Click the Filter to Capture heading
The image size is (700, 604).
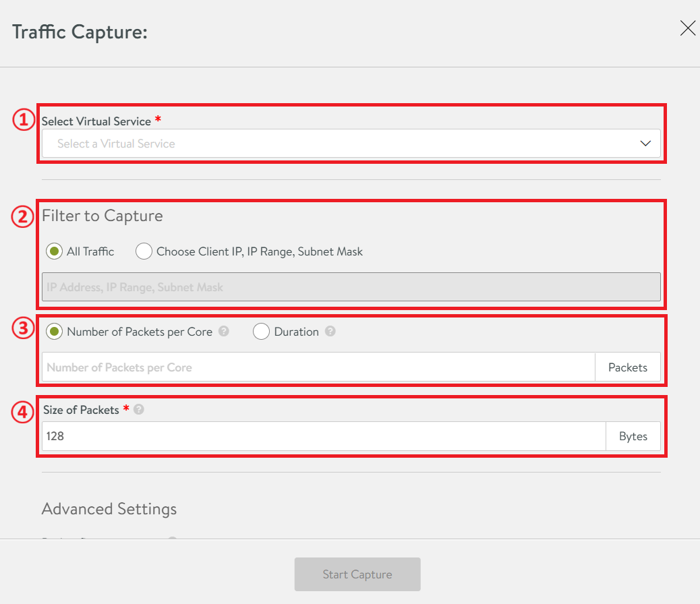(103, 216)
